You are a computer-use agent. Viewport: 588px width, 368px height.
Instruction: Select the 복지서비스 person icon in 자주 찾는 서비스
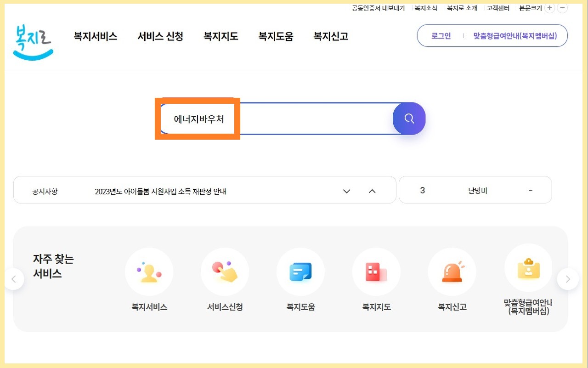149,272
